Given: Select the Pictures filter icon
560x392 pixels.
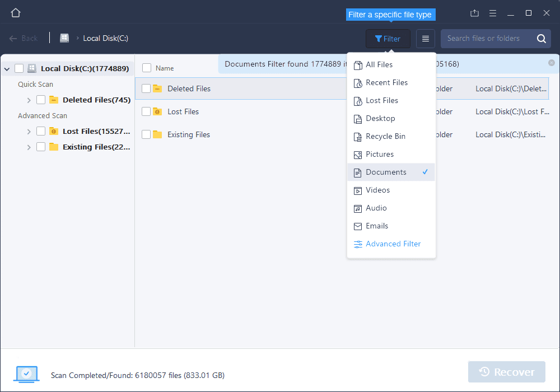Looking at the screenshot, I should (358, 154).
